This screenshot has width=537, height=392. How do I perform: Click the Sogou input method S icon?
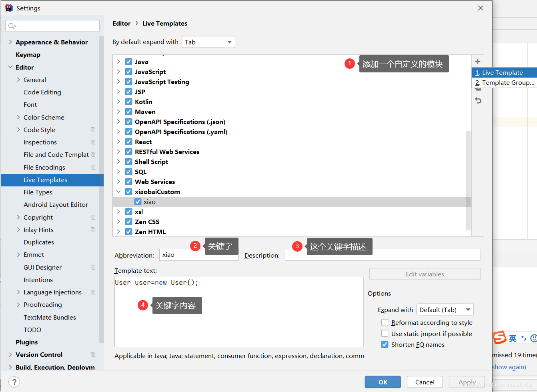(499, 338)
